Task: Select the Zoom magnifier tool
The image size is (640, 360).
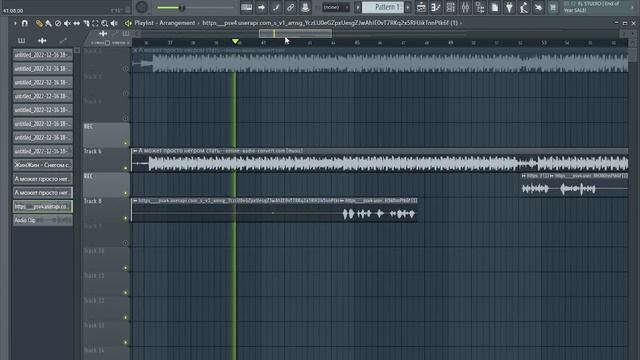Action: (x=105, y=24)
